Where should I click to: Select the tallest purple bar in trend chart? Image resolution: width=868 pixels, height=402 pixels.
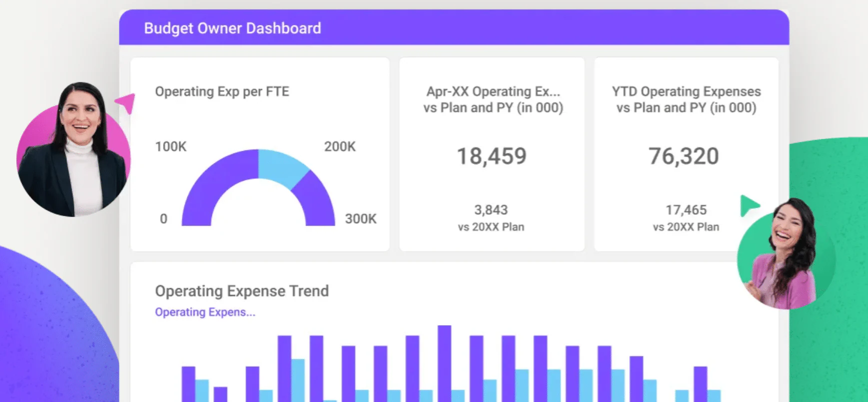pos(444,364)
